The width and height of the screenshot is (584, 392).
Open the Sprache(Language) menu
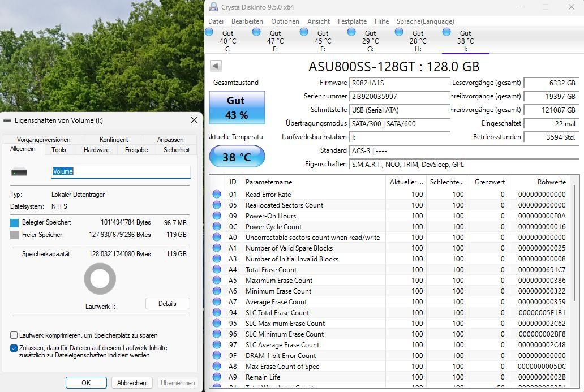point(426,21)
